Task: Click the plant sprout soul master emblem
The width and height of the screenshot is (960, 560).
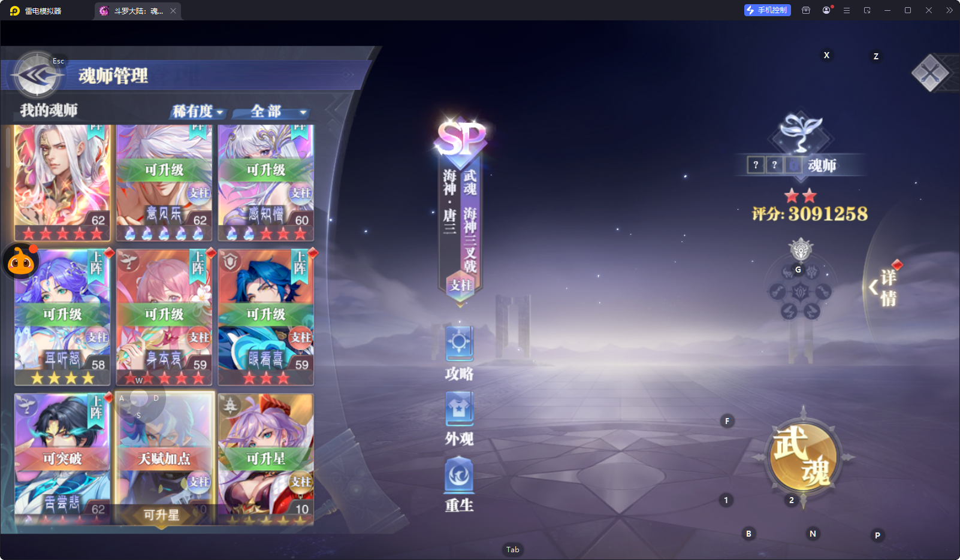Action: 801,133
